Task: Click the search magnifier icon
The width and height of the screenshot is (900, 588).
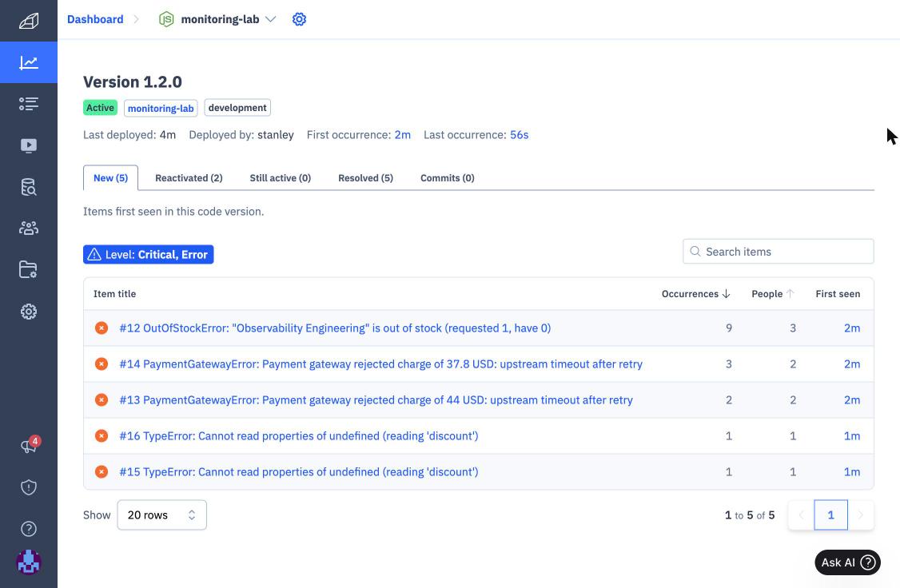Action: [x=695, y=252]
